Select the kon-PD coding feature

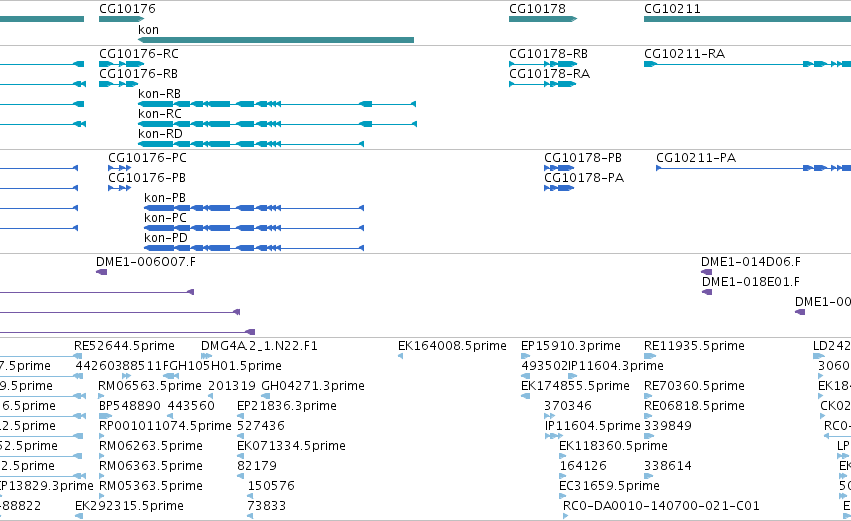(254, 248)
